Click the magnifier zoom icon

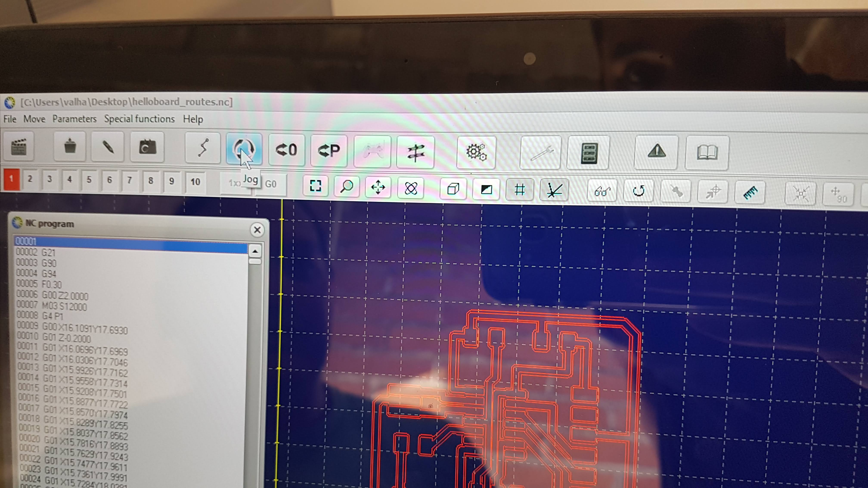346,186
